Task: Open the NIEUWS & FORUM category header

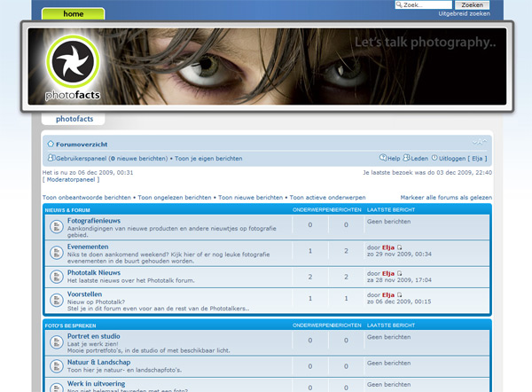Action: click(x=67, y=210)
